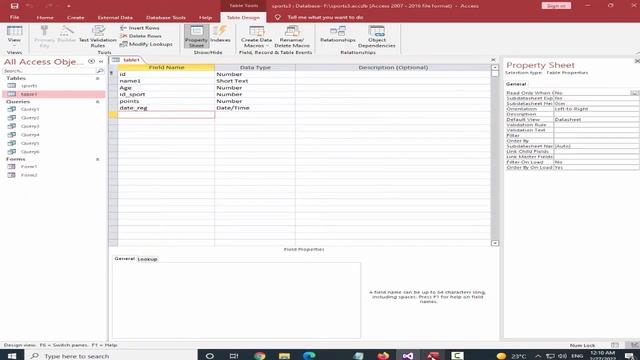Click the taskbar search box
The height and width of the screenshot is (360, 640).
click(x=112, y=356)
